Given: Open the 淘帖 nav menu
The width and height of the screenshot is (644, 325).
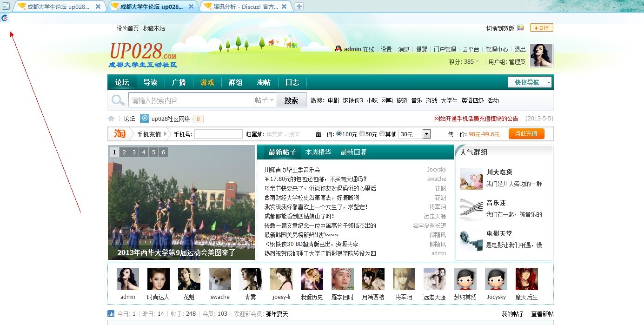Looking at the screenshot, I should [264, 82].
